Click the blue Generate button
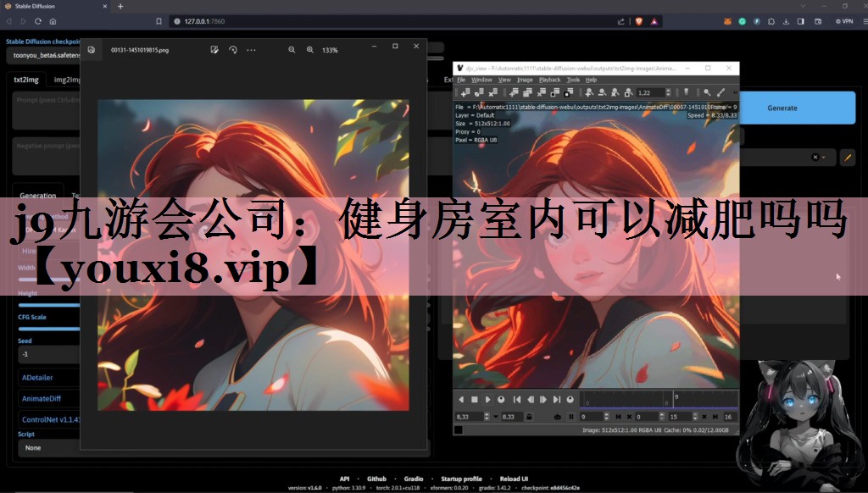The height and width of the screenshot is (493, 868). [782, 108]
